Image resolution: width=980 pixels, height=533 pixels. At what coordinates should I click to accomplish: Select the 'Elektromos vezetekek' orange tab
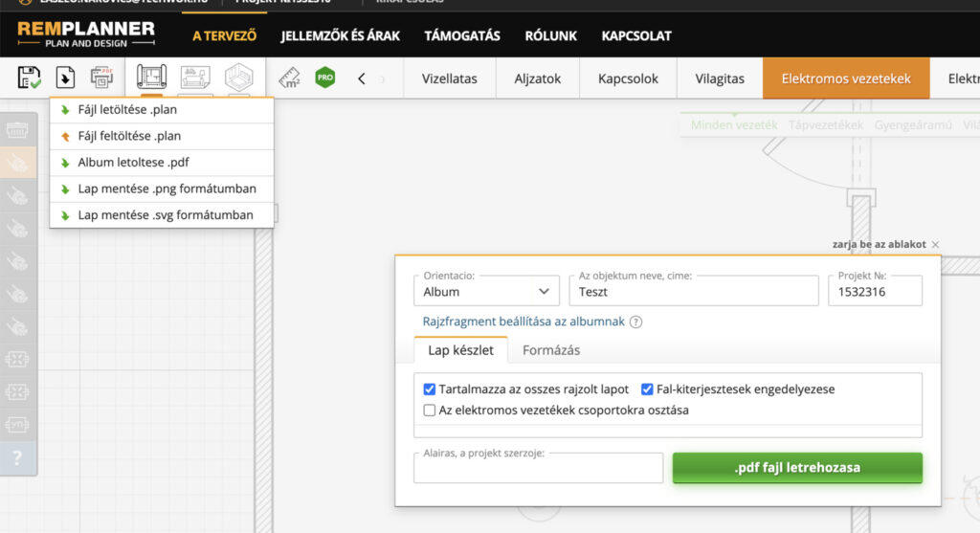(846, 78)
